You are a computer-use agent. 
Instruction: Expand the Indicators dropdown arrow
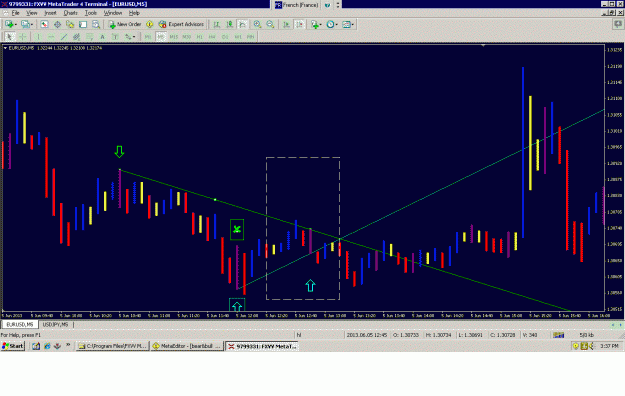coord(320,25)
